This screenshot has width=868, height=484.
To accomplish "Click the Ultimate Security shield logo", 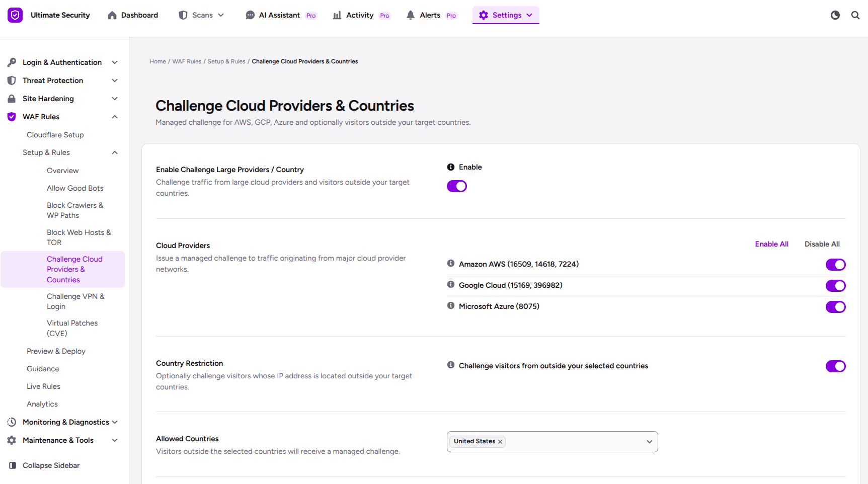I will coord(15,15).
